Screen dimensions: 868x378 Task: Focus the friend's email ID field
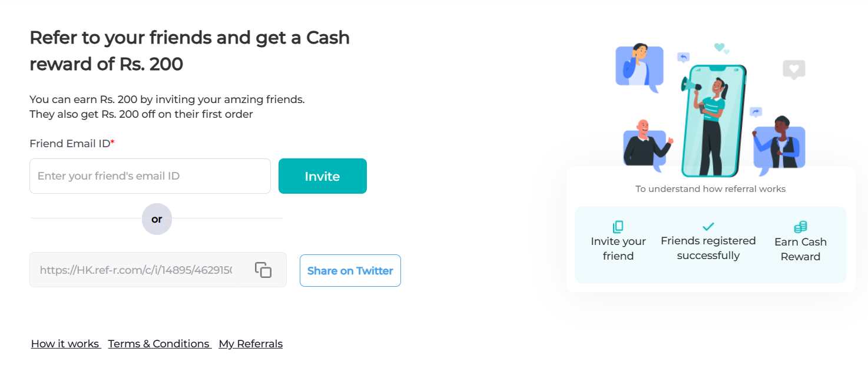(x=150, y=176)
